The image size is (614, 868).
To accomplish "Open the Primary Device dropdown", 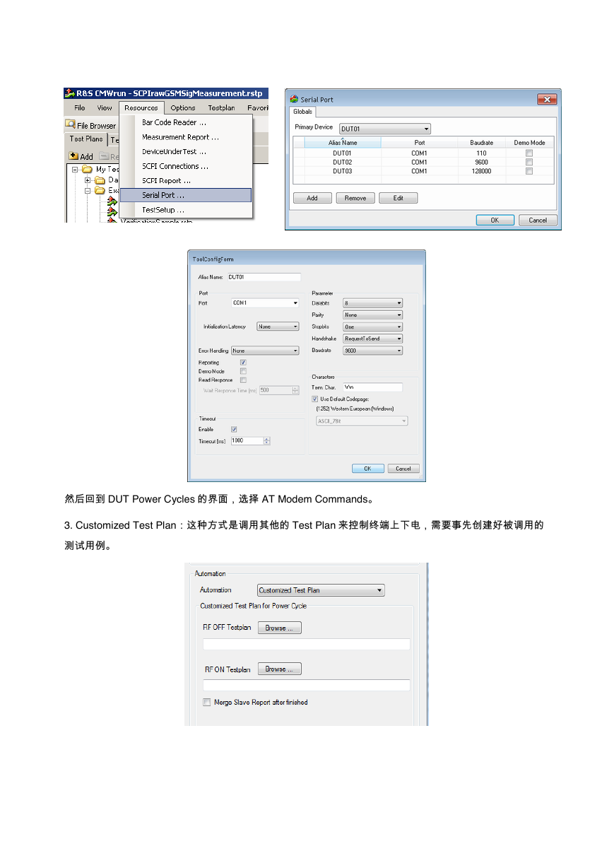I will (x=384, y=129).
